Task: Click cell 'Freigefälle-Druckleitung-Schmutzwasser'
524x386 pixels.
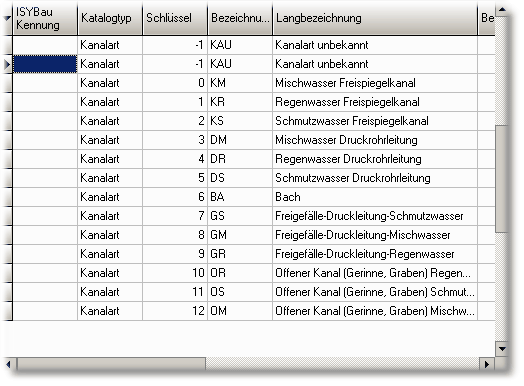Action: [375, 216]
